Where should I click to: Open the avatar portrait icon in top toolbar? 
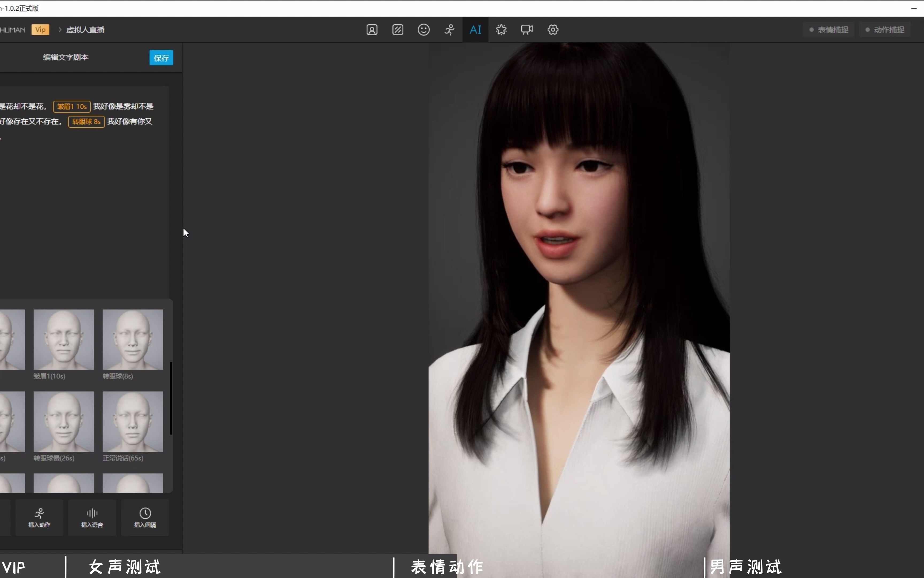point(372,30)
